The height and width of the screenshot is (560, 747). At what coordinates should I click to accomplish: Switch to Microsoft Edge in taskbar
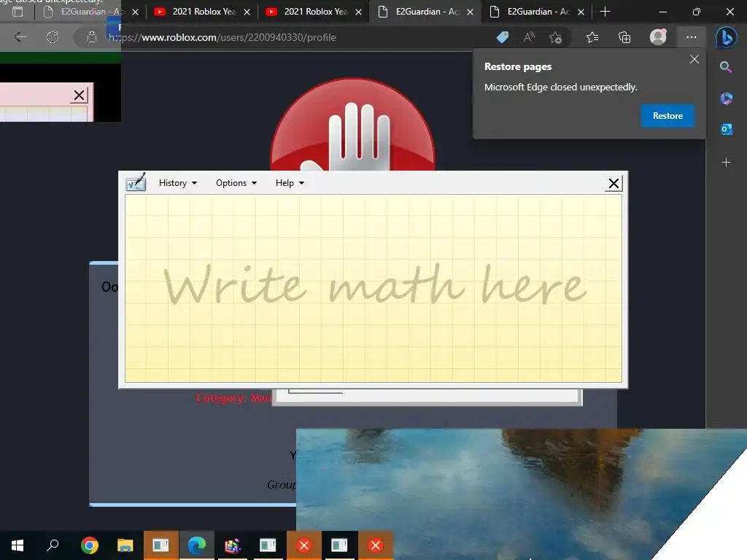click(x=196, y=545)
